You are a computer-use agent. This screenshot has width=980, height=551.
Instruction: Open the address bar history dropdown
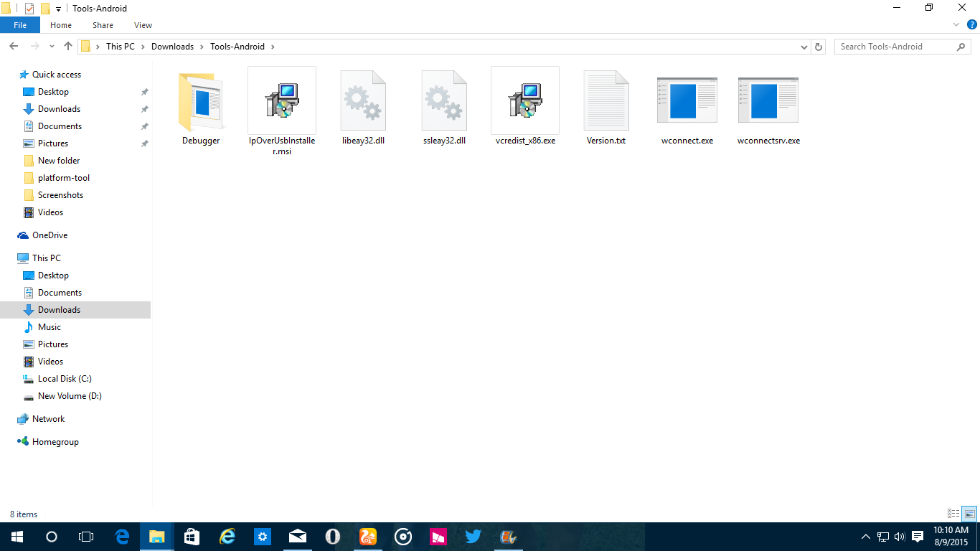tap(804, 47)
